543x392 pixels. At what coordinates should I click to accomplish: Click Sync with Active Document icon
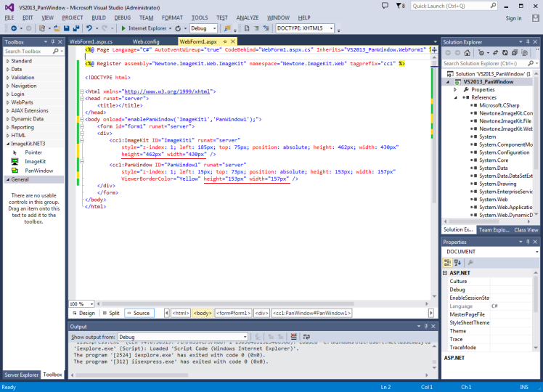(x=495, y=53)
